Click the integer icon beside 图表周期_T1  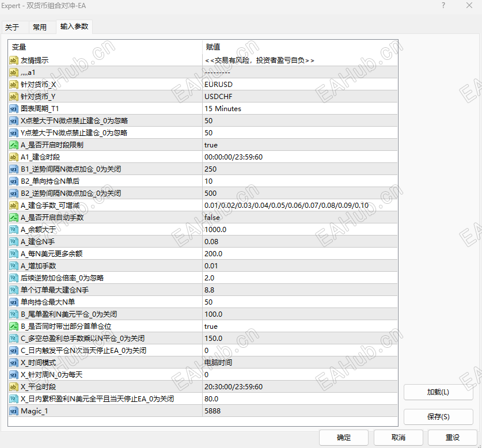[x=13, y=109]
